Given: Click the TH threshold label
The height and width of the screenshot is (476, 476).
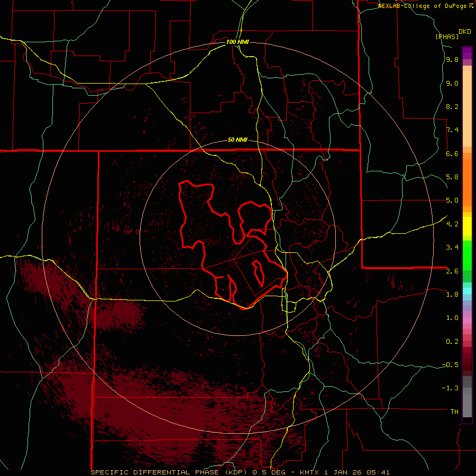Looking at the screenshot, I should (x=454, y=412).
